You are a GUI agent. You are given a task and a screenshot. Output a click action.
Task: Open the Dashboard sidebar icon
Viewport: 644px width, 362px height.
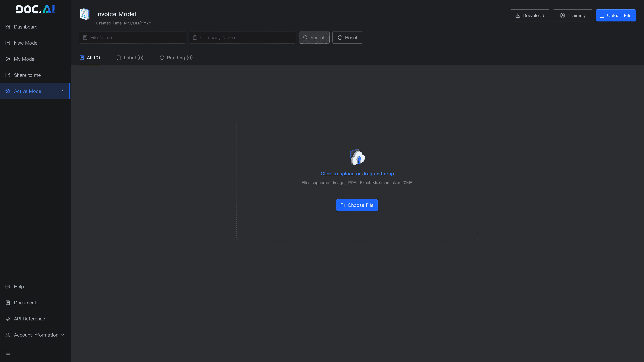click(x=8, y=27)
